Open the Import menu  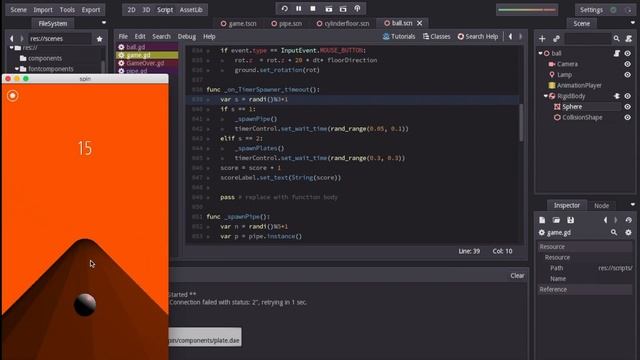[43, 10]
